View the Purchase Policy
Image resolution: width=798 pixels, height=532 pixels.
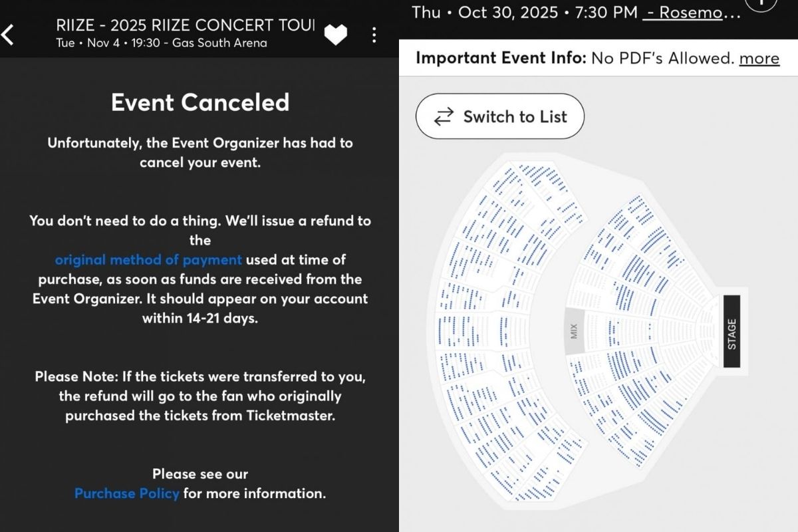point(126,493)
